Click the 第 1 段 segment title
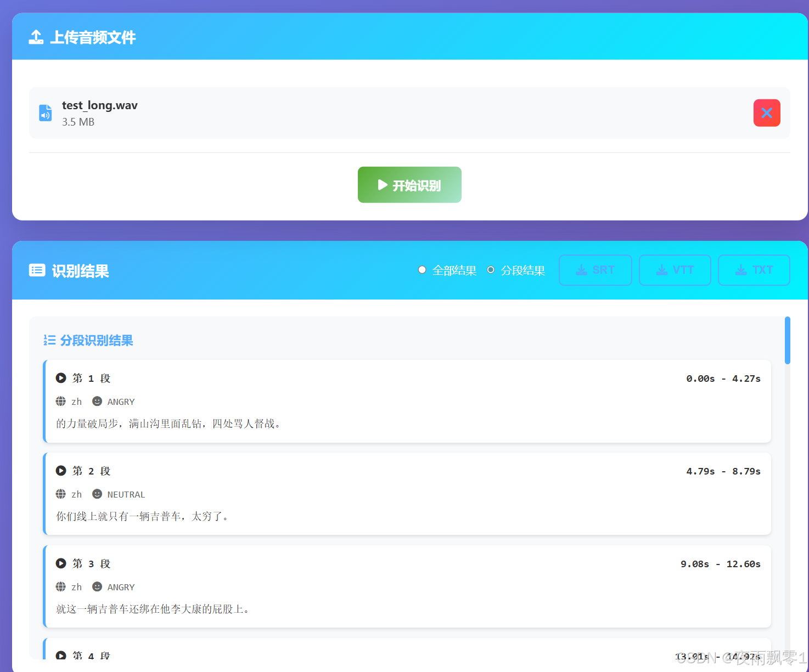809x672 pixels. pyautogui.click(x=92, y=378)
